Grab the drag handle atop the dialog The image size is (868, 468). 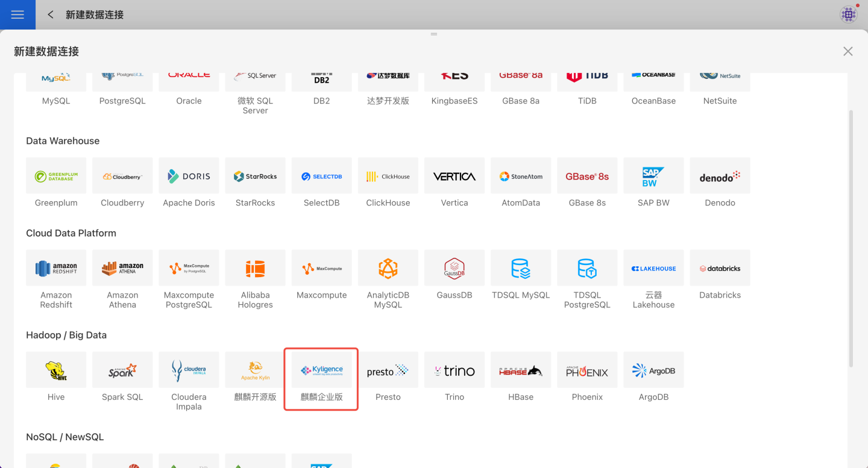tap(433, 34)
